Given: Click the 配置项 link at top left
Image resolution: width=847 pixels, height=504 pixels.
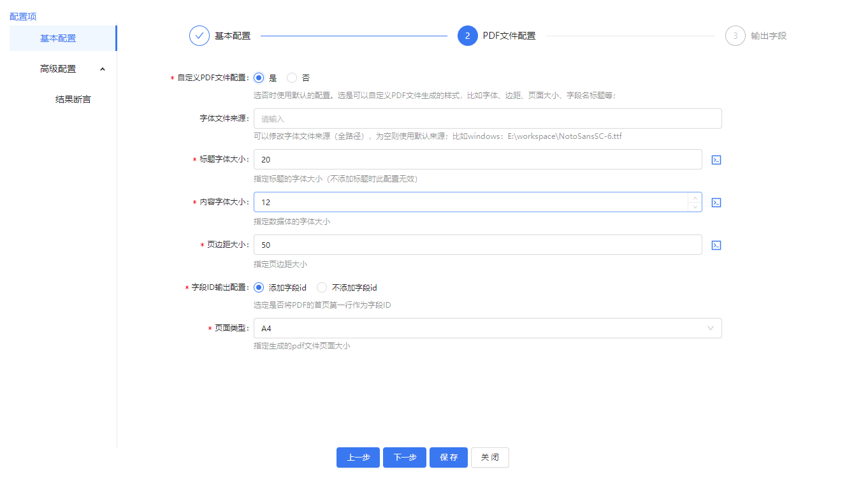Looking at the screenshot, I should pyautogui.click(x=23, y=16).
